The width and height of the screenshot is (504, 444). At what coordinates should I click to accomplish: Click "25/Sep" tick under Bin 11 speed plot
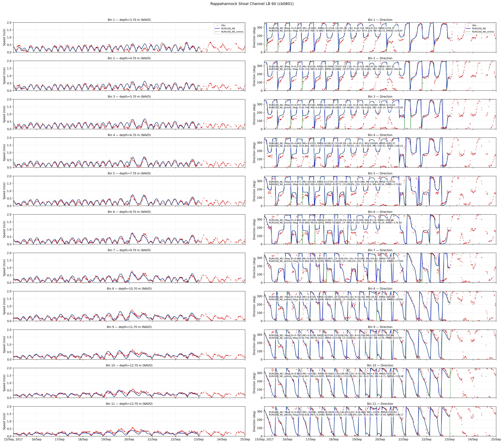[245, 439]
